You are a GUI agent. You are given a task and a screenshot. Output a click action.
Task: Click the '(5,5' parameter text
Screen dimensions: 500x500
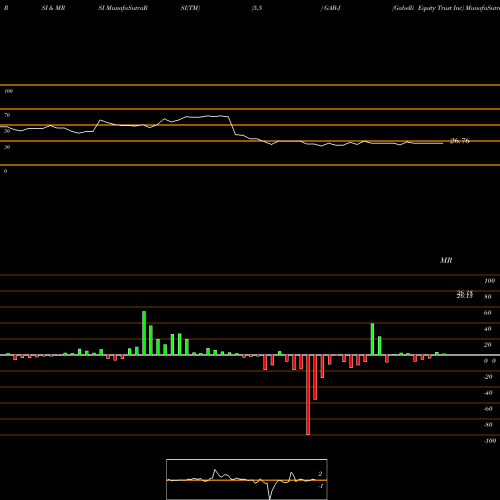257,8
